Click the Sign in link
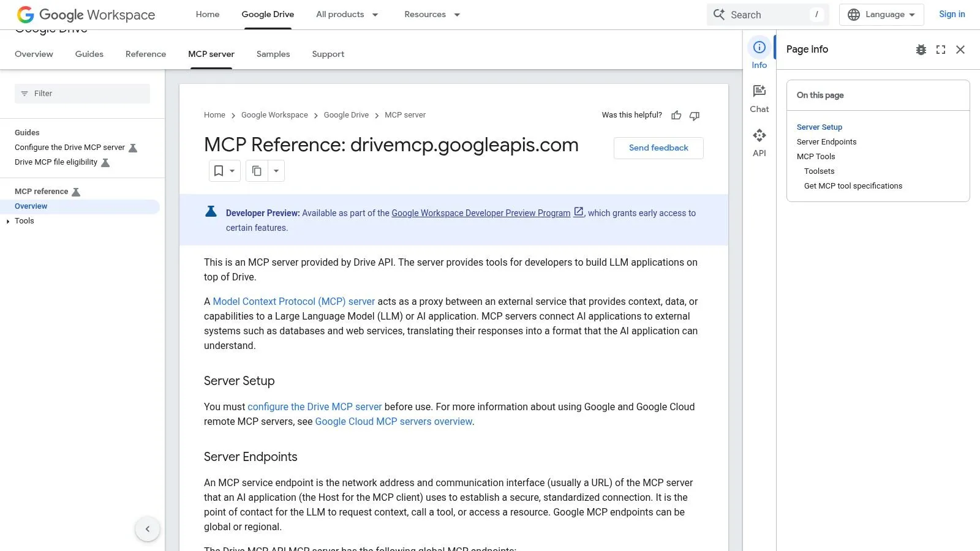980x551 pixels. (952, 14)
